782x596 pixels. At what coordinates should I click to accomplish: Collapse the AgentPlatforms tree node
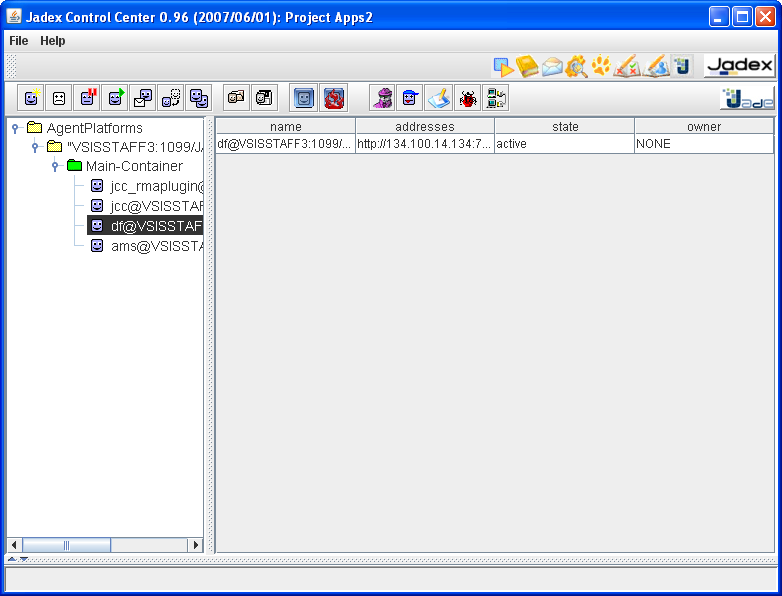(x=15, y=128)
